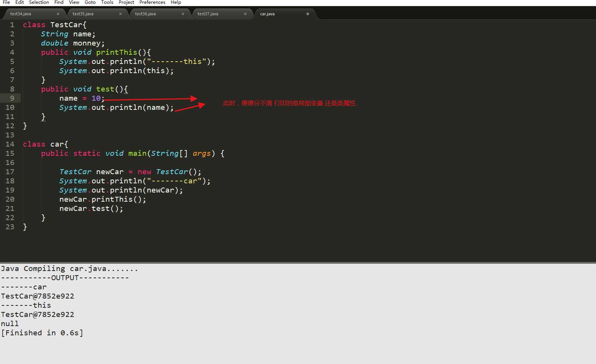Click the 'null' console output line

[10, 323]
